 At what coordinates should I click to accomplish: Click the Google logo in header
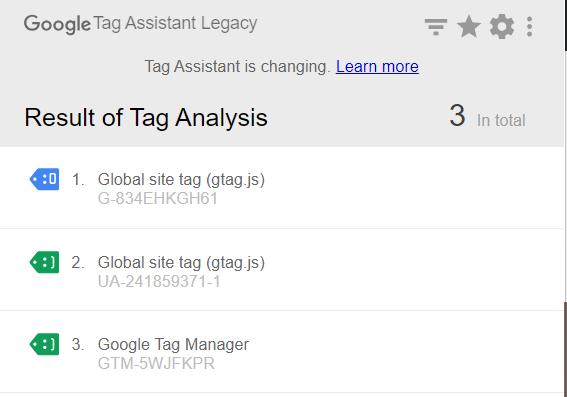coord(57,25)
